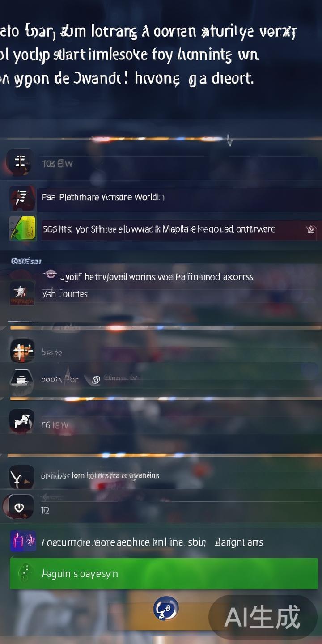Open the white figure icon next to "rG 18W"
The width and height of the screenshot is (322, 644).
point(22,421)
